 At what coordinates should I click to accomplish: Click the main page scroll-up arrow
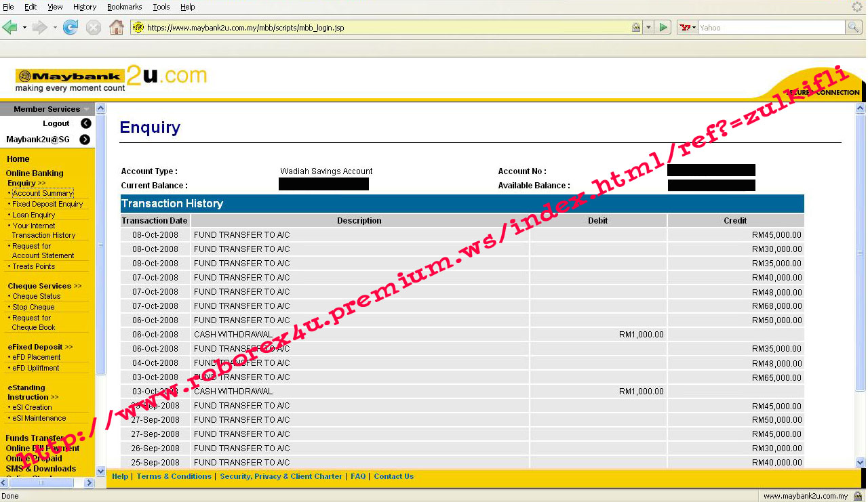[861, 108]
